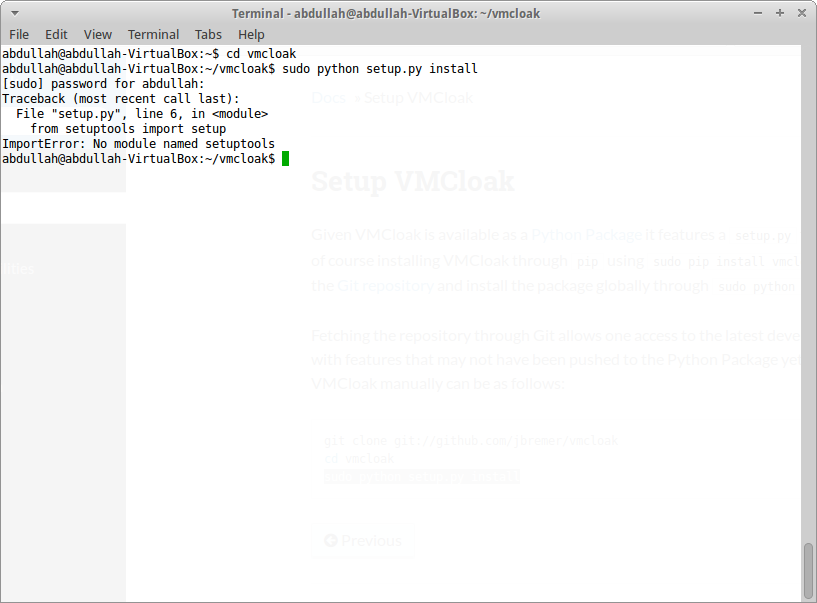
Task: Open the Terminal menu
Action: coord(154,34)
